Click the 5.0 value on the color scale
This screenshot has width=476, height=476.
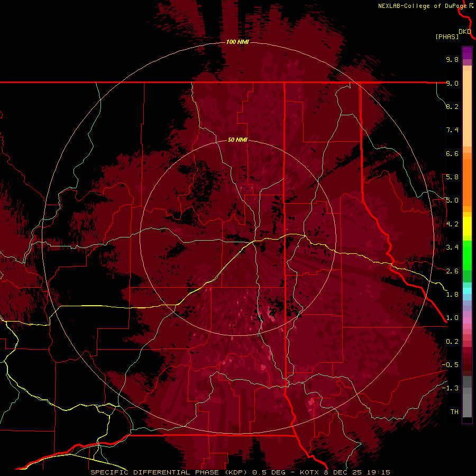pos(452,200)
